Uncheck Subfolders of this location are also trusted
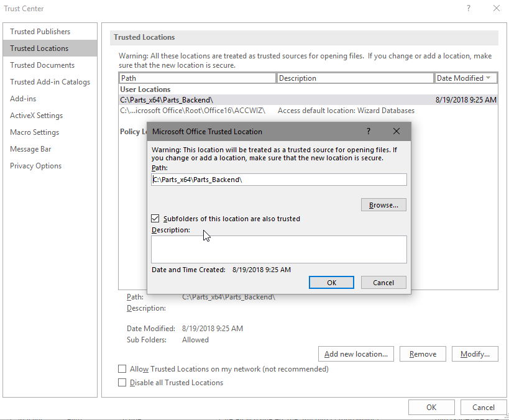The image size is (509, 420). [155, 219]
